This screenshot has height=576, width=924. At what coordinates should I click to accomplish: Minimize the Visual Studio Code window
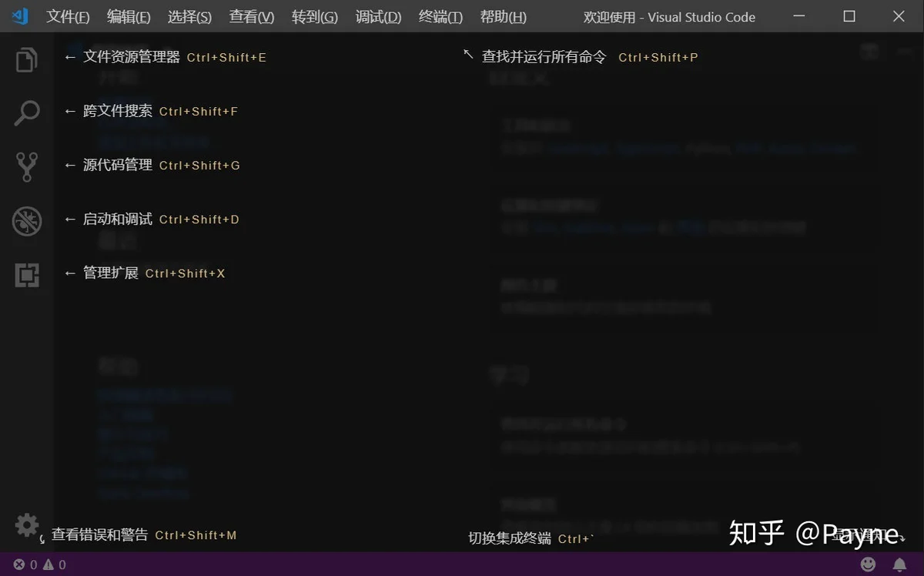click(x=800, y=16)
